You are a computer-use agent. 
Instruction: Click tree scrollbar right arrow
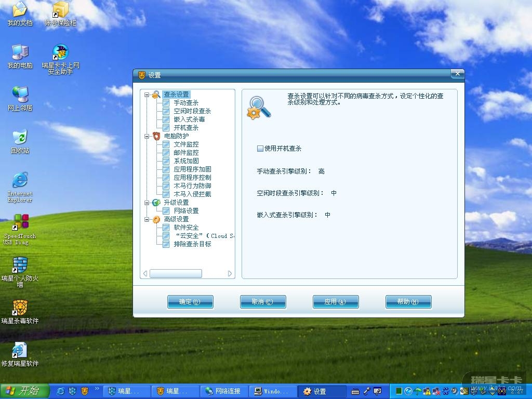tap(230, 273)
